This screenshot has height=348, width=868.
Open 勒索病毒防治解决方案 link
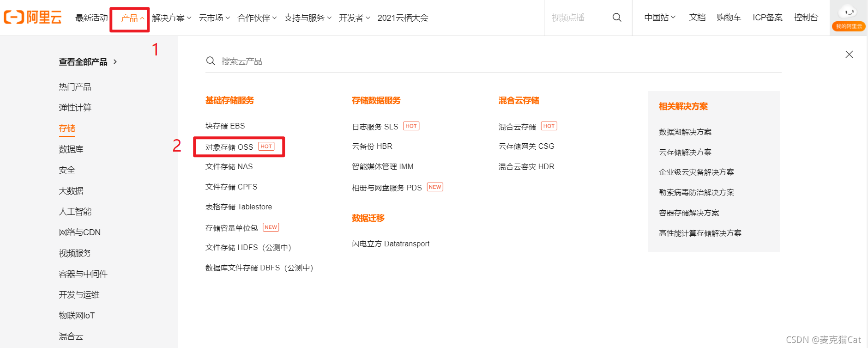coord(696,193)
